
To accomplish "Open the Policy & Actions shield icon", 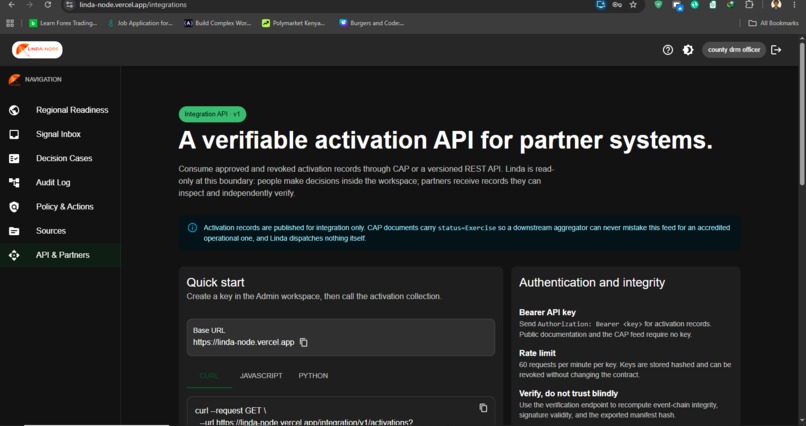I will tap(14, 207).
